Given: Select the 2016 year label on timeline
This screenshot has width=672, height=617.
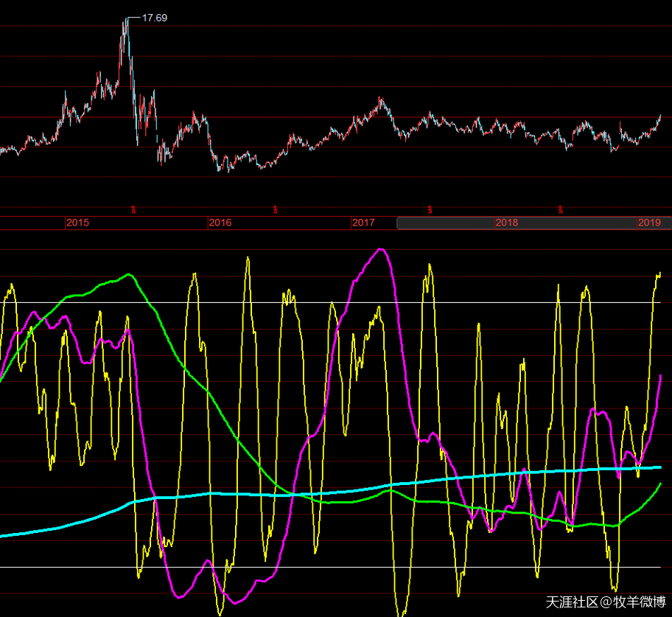Looking at the screenshot, I should tap(220, 223).
